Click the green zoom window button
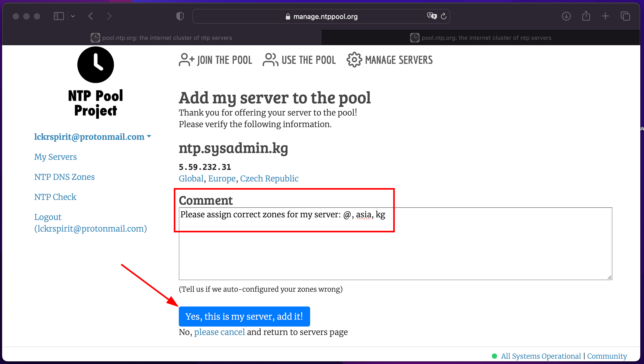644x364 pixels. tap(37, 16)
